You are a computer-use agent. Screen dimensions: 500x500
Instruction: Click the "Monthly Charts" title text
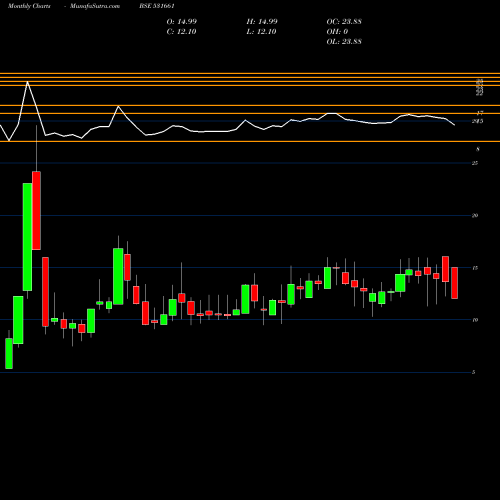[x=29, y=6]
